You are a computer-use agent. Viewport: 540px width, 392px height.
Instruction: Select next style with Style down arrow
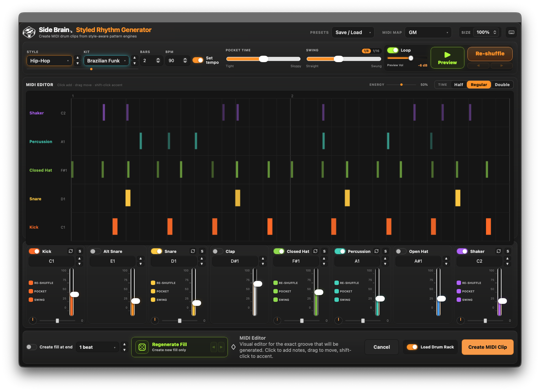click(78, 63)
